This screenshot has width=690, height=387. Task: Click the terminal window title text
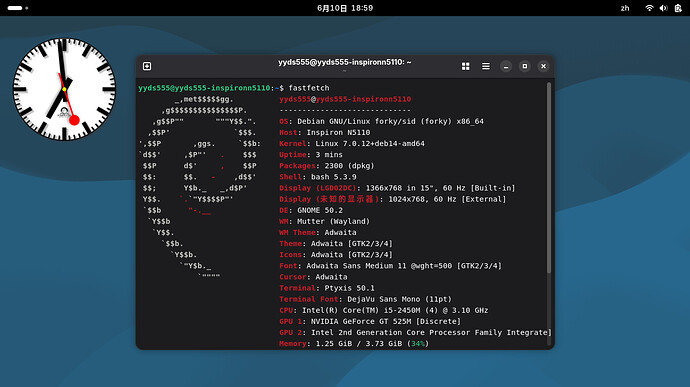point(345,63)
